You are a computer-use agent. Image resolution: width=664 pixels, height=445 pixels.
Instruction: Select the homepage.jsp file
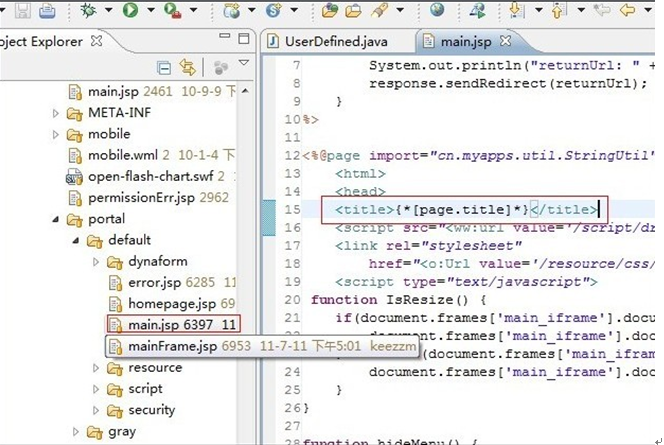click(x=172, y=304)
